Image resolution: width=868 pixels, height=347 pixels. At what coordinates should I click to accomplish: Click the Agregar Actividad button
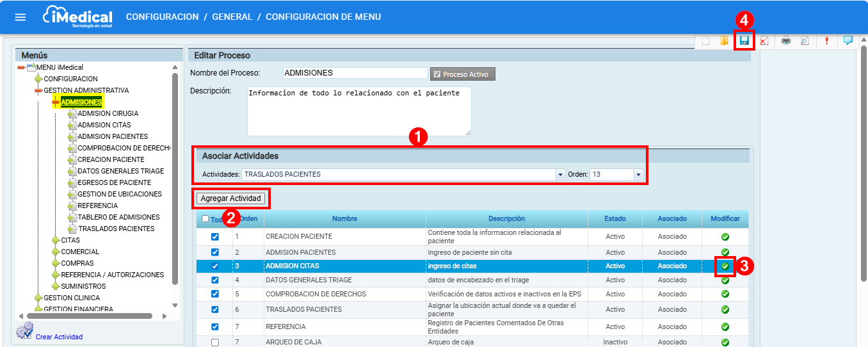[x=231, y=198]
